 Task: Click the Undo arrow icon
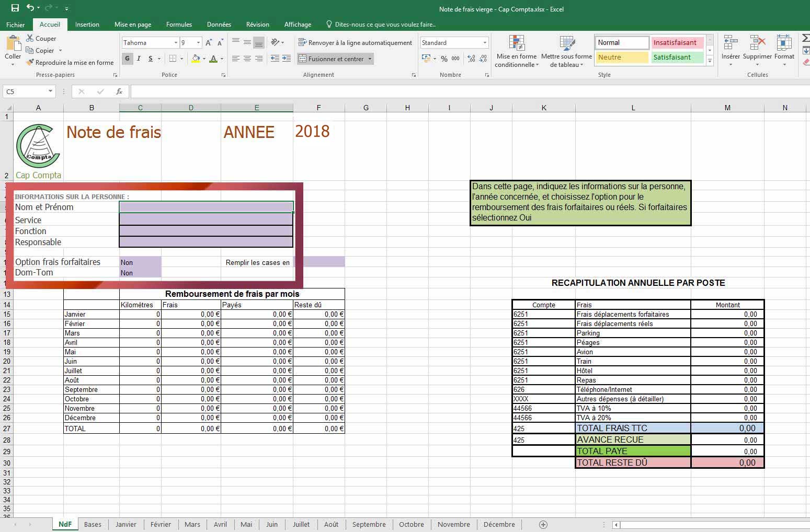[x=30, y=8]
